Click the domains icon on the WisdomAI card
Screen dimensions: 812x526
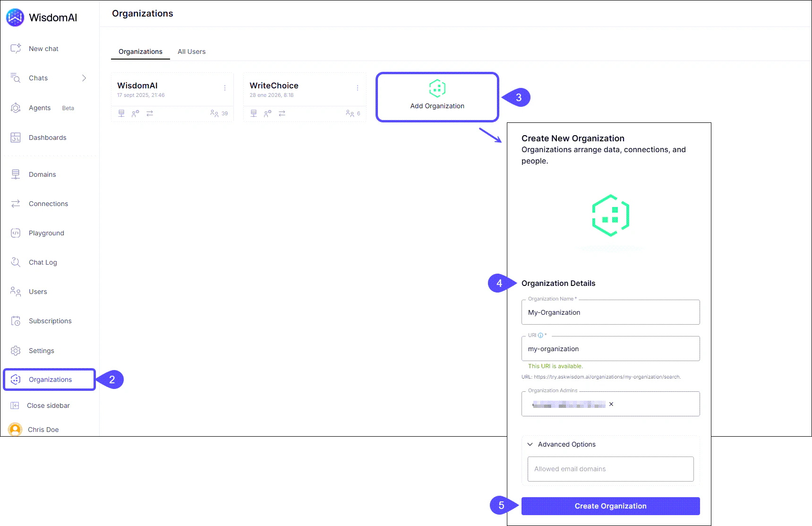121,113
